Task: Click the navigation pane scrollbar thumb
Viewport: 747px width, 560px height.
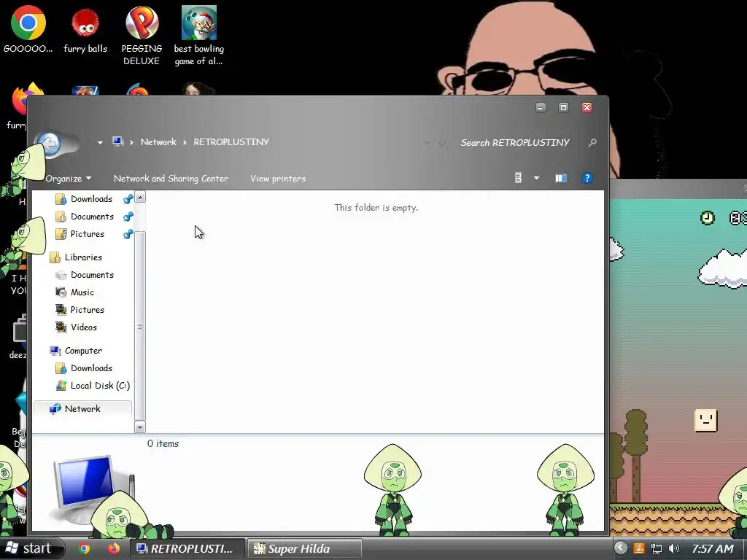Action: [140, 326]
